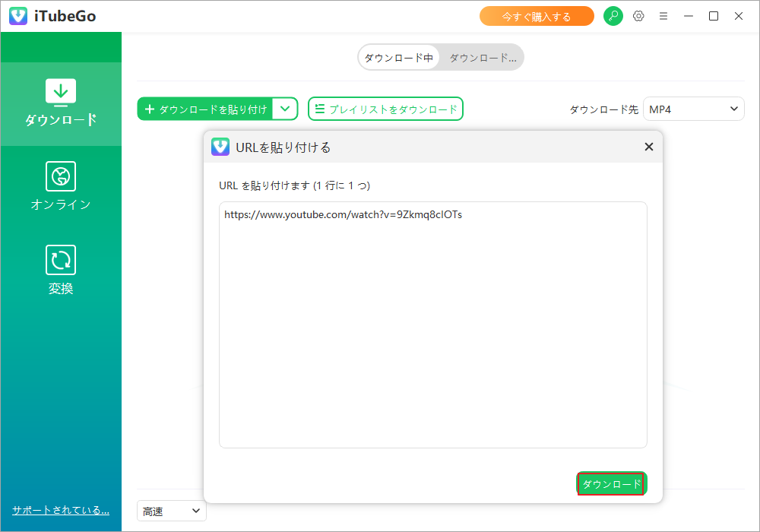Close the iTubeGo window
760x532 pixels.
pyautogui.click(x=739, y=16)
